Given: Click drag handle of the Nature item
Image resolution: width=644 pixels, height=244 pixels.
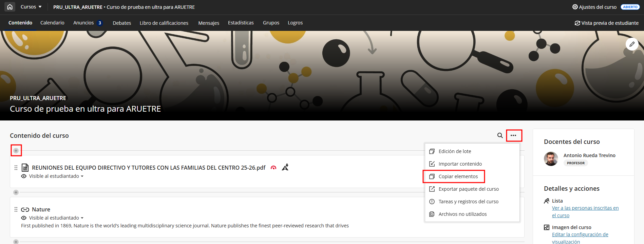Looking at the screenshot, I should pyautogui.click(x=16, y=209).
